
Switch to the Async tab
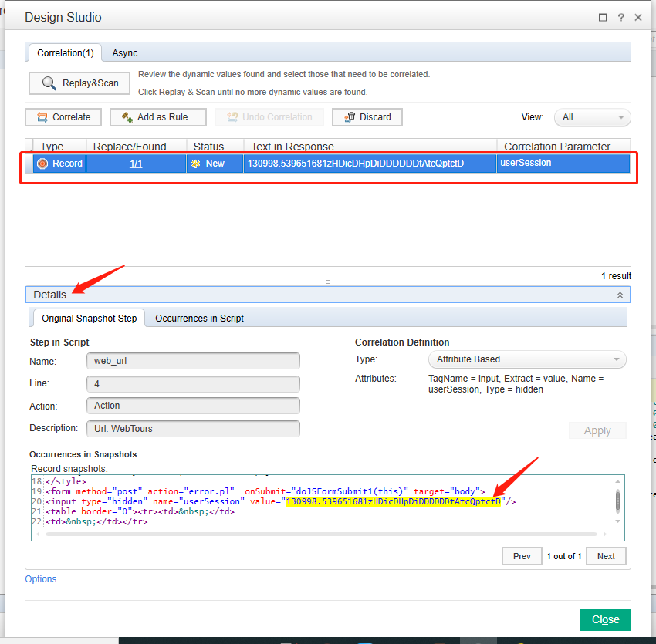point(125,53)
